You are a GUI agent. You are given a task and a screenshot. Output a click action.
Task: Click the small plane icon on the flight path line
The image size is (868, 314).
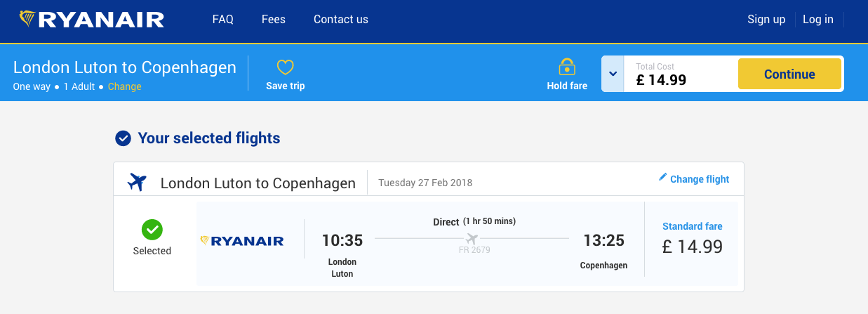(x=472, y=239)
